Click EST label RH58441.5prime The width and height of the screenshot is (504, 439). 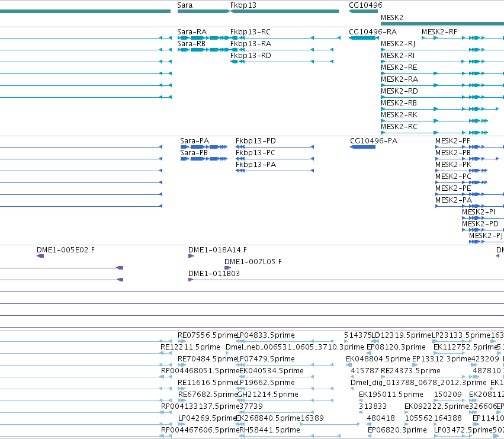pyautogui.click(x=269, y=430)
